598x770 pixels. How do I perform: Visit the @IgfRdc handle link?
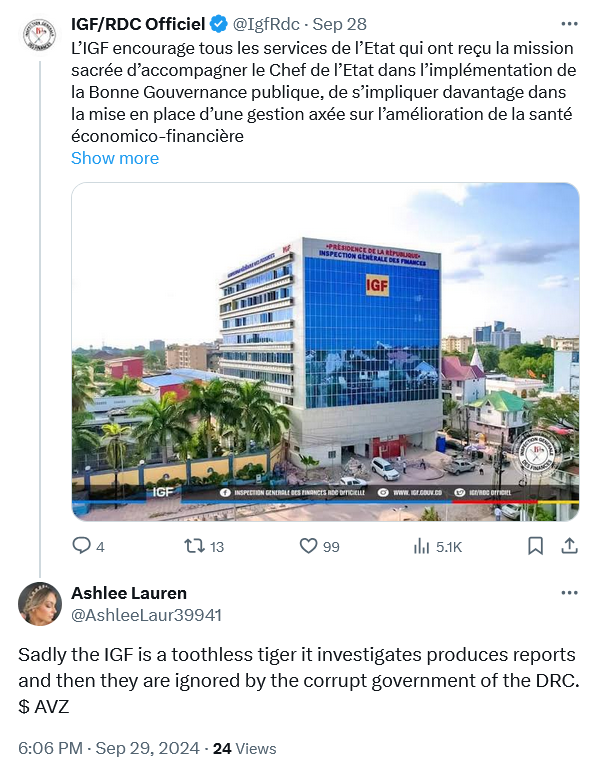(266, 24)
